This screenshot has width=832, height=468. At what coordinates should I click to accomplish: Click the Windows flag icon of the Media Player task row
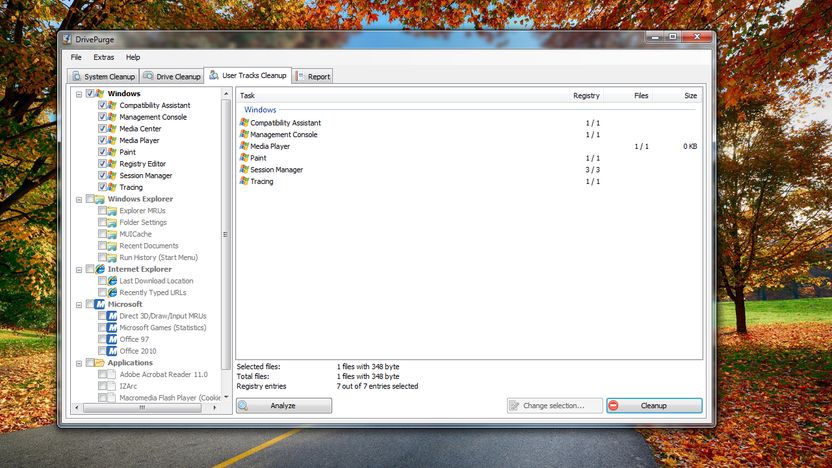(x=244, y=146)
